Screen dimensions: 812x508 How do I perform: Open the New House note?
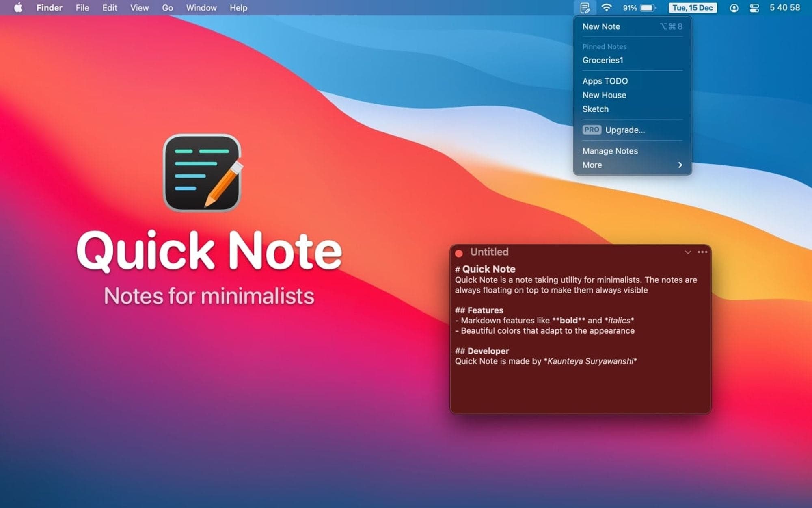pos(632,95)
